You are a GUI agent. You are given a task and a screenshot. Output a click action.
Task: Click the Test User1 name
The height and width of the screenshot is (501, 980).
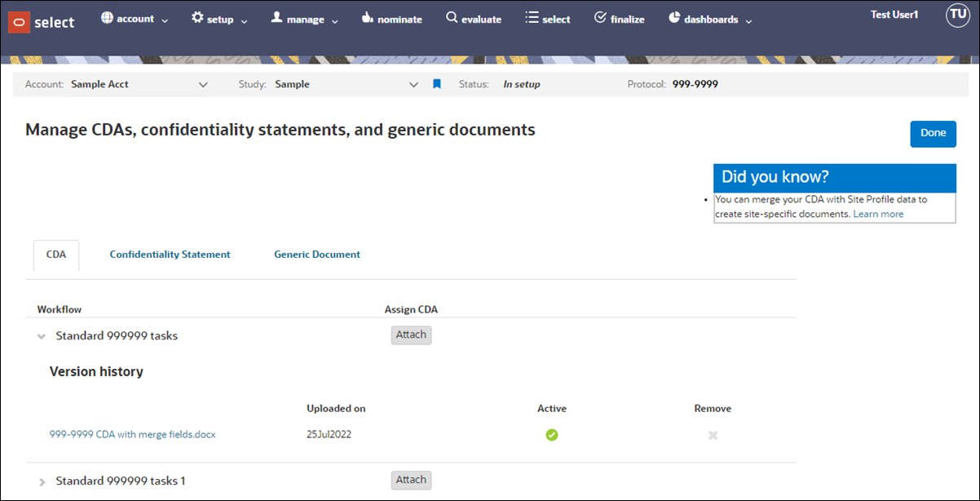[x=894, y=15]
